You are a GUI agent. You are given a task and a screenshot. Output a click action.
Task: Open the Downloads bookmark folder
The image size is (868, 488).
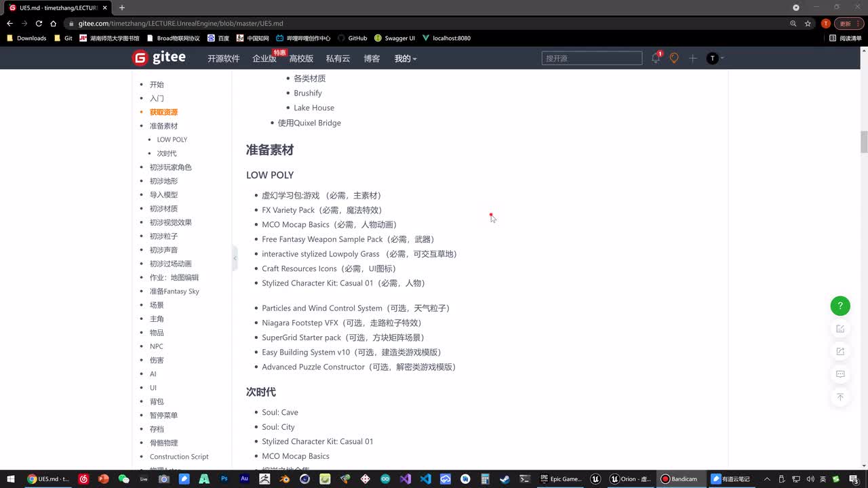(x=26, y=38)
